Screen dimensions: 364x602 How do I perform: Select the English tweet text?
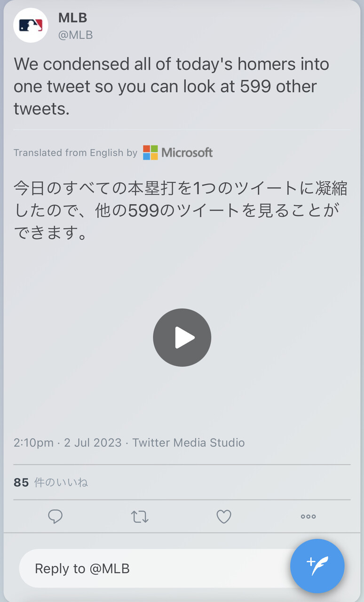coord(172,86)
